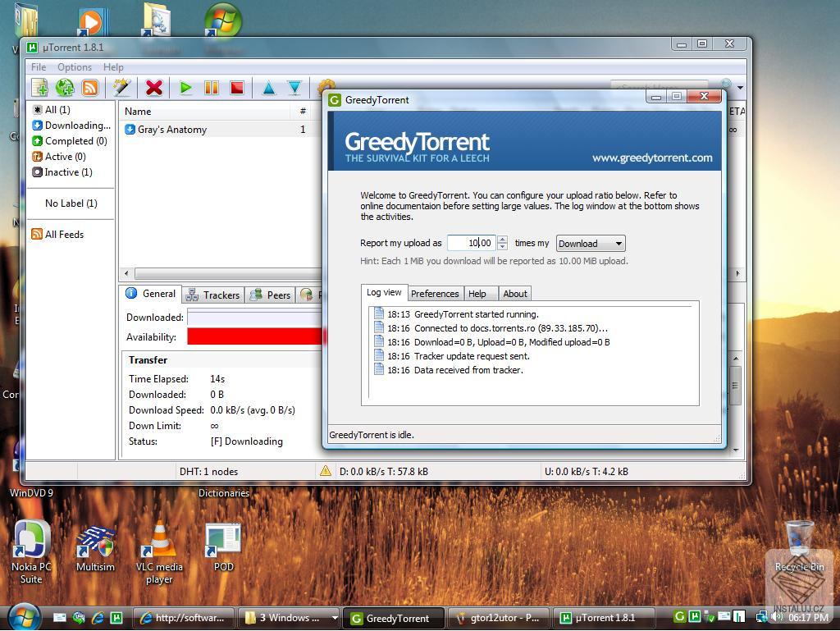Viewport: 840px width, 631px height.
Task: Open Preferences tab in GreedyTorrent
Action: [x=435, y=294]
